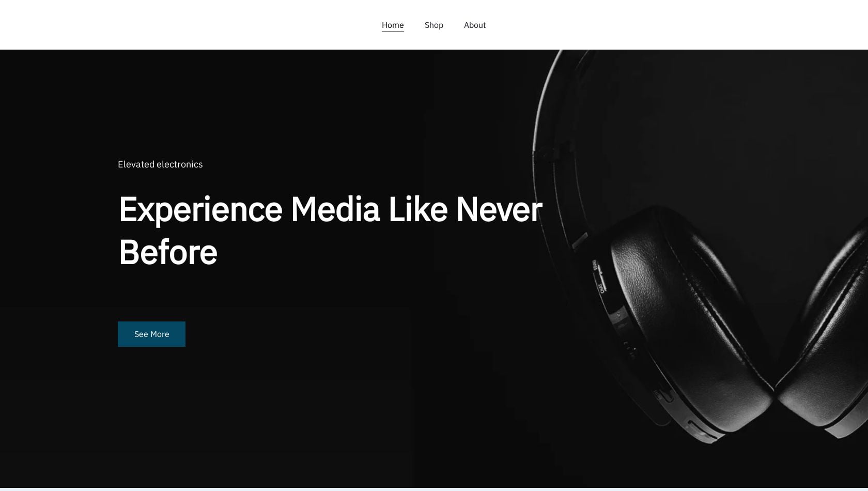Viewport: 868px width, 491px height.
Task: Click the word "electronics" in the tagline
Action: 179,164
